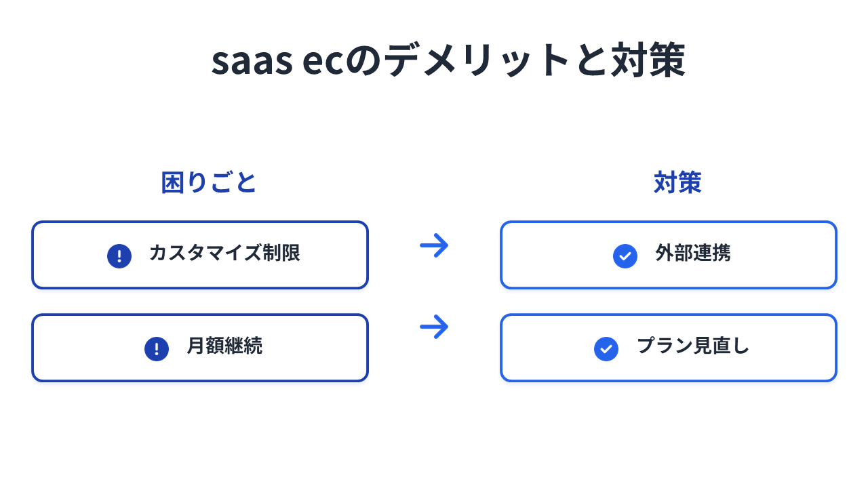Click the lower right-pointing arrow

(434, 327)
